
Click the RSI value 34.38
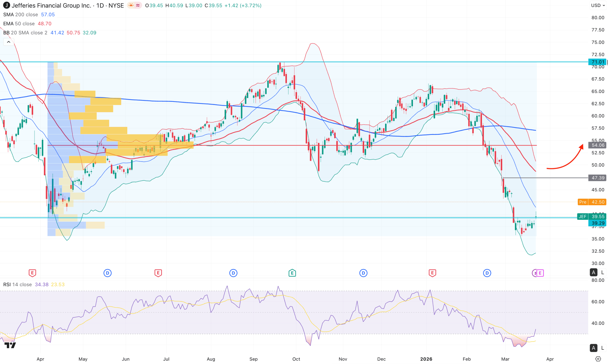pos(42,285)
